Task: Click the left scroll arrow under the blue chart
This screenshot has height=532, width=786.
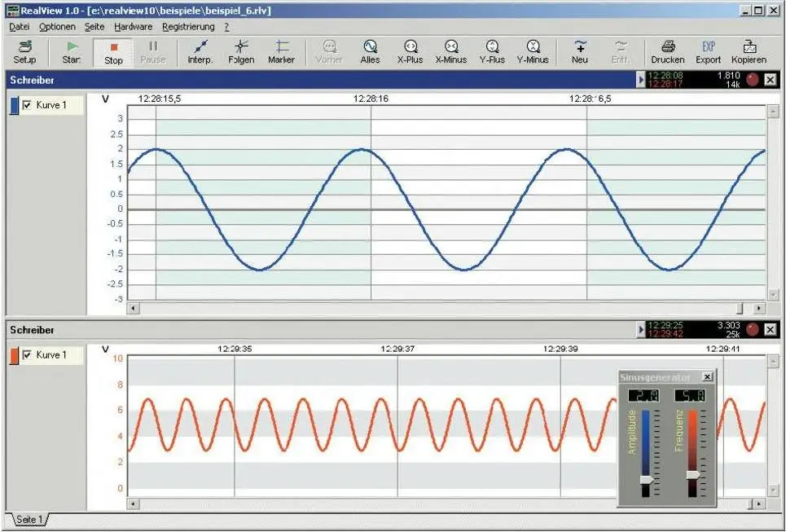Action: [x=133, y=308]
